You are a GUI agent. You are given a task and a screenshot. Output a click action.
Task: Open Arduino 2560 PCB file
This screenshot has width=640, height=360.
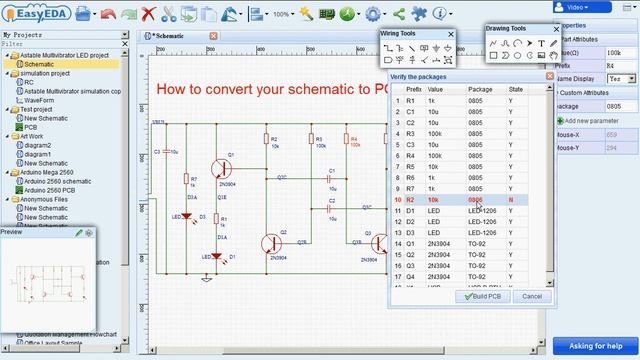49,190
